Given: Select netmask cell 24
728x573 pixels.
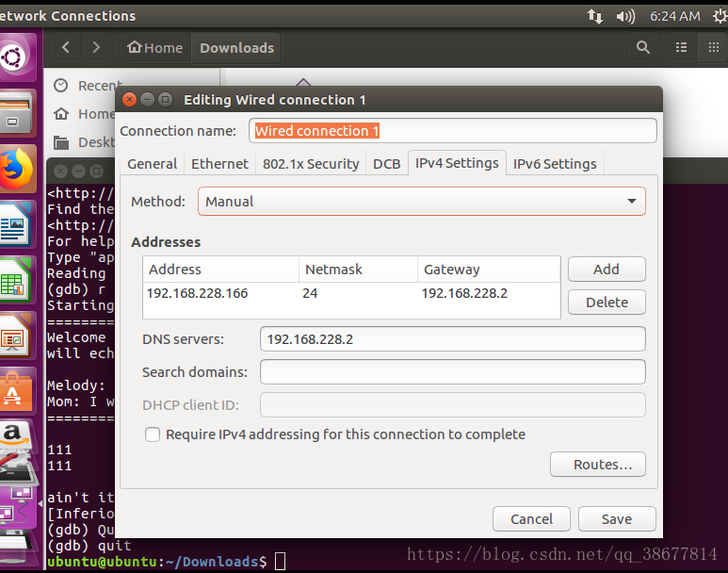Looking at the screenshot, I should (x=310, y=293).
